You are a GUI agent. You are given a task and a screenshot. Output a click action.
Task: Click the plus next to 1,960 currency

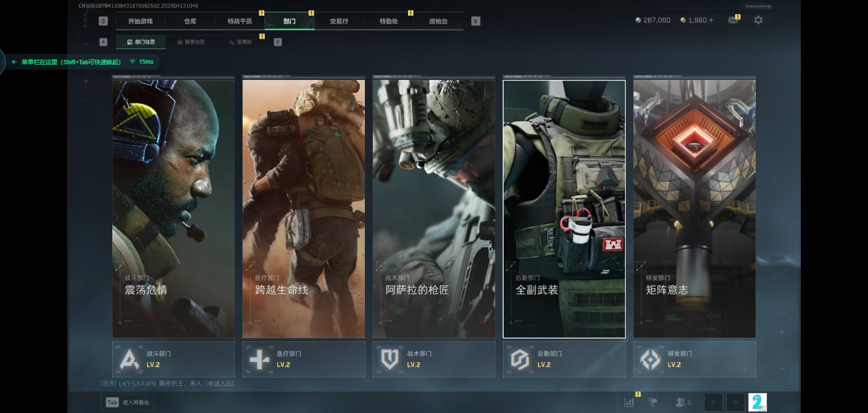[711, 20]
